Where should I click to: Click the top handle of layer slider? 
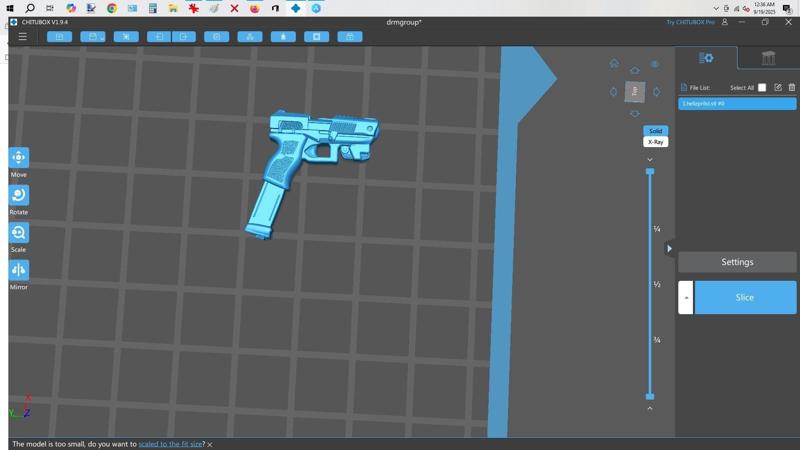(650, 171)
